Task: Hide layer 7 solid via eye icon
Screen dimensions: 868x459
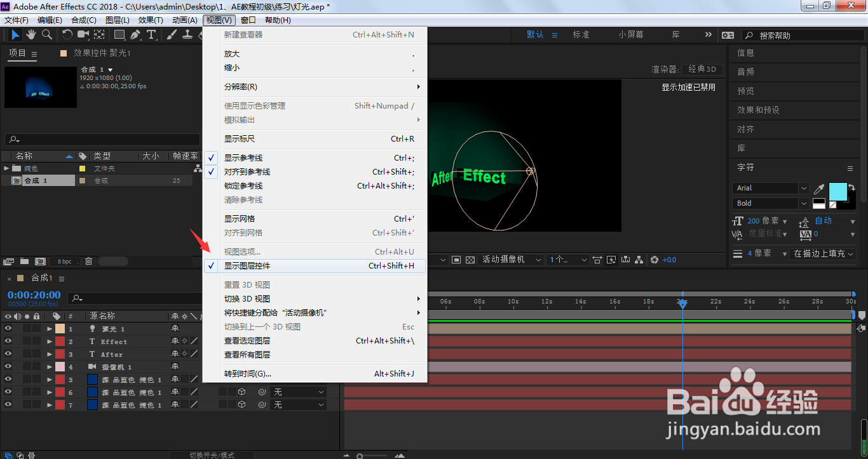Action: [x=8, y=404]
